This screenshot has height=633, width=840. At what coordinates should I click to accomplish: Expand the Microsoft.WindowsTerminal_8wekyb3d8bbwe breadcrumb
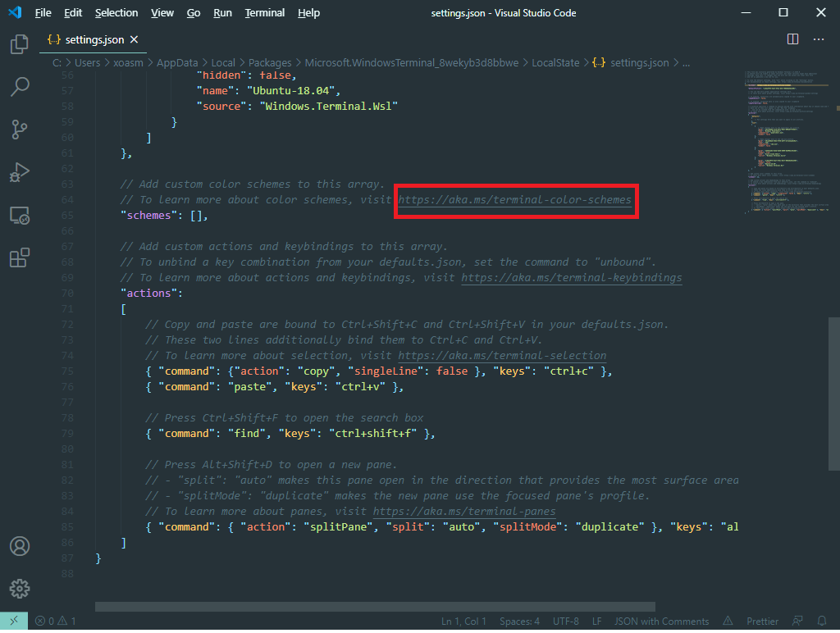(412, 62)
